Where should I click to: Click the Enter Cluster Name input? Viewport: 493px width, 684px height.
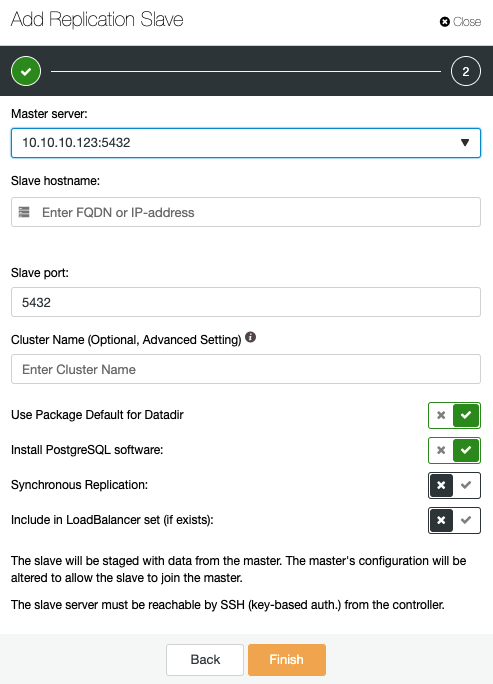(246, 369)
